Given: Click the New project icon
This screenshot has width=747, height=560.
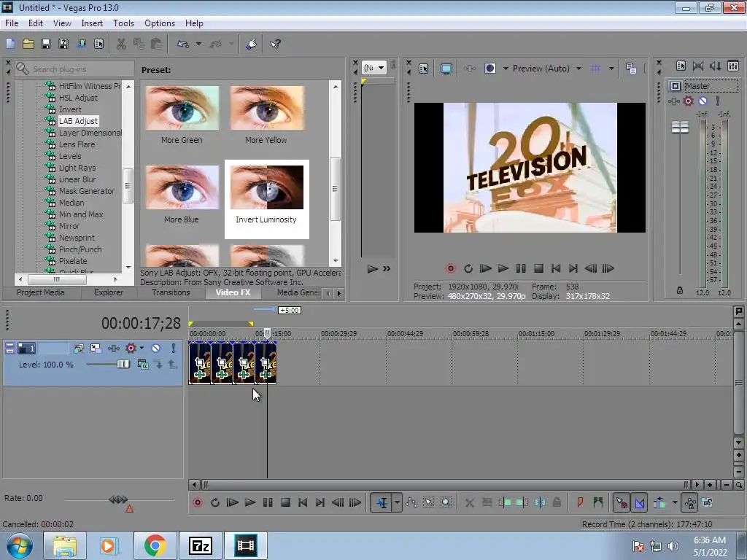Looking at the screenshot, I should [x=10, y=44].
